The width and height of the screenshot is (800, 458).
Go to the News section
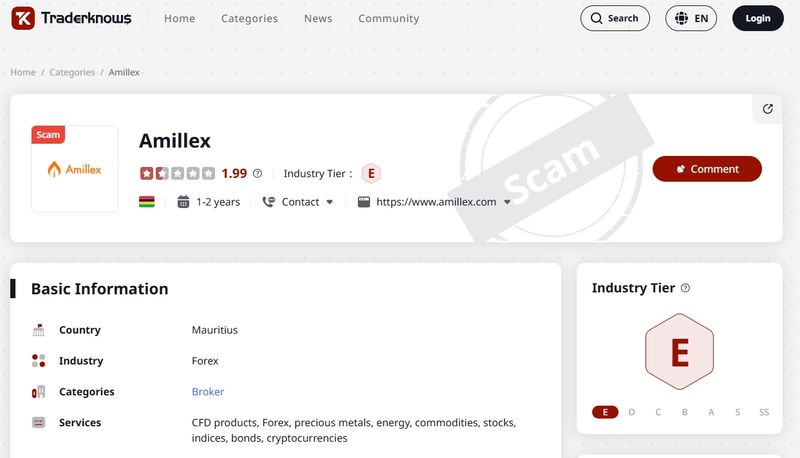click(x=318, y=18)
